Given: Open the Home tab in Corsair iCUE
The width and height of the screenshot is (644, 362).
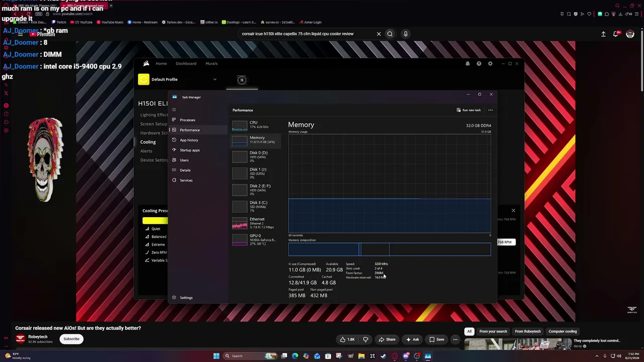Looking at the screenshot, I should click(x=161, y=63).
